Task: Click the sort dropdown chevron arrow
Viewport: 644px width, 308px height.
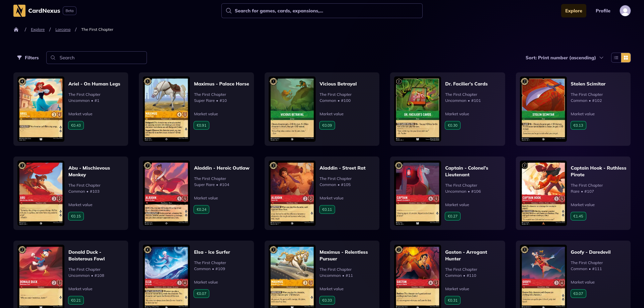Action: point(601,58)
